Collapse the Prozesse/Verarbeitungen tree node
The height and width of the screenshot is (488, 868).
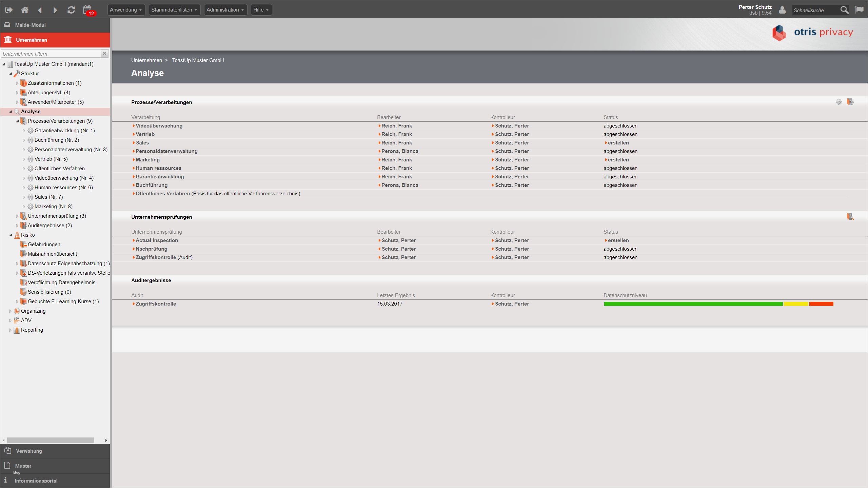pyautogui.click(x=17, y=121)
